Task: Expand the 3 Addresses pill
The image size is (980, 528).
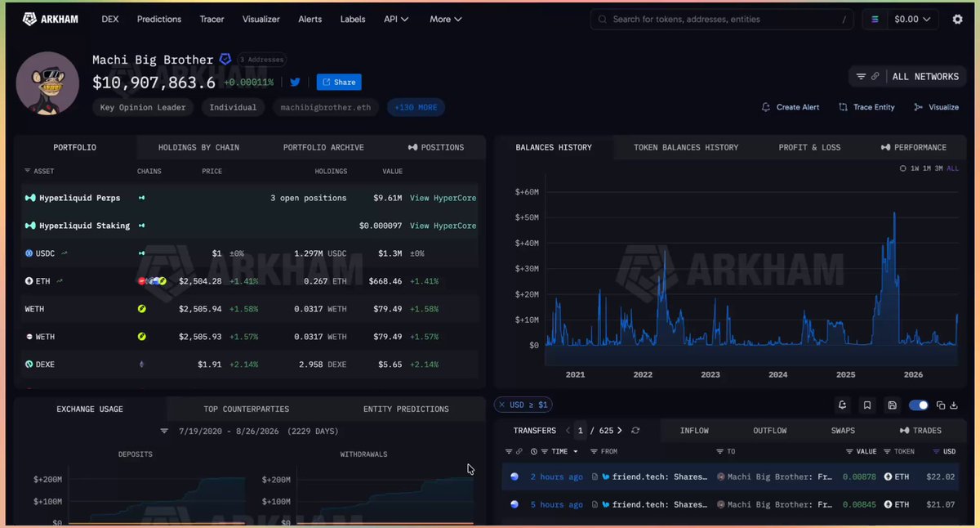Action: pyautogui.click(x=261, y=60)
